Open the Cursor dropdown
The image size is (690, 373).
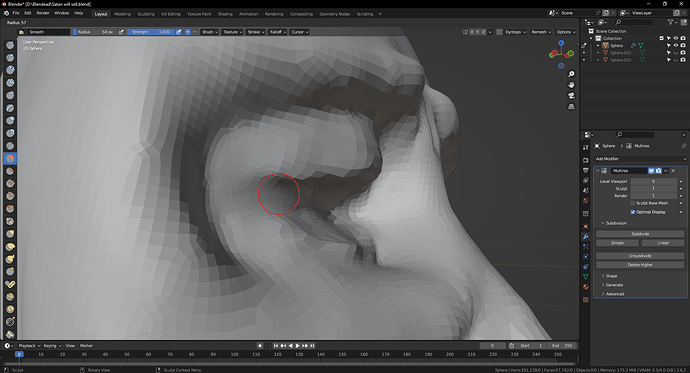(300, 32)
